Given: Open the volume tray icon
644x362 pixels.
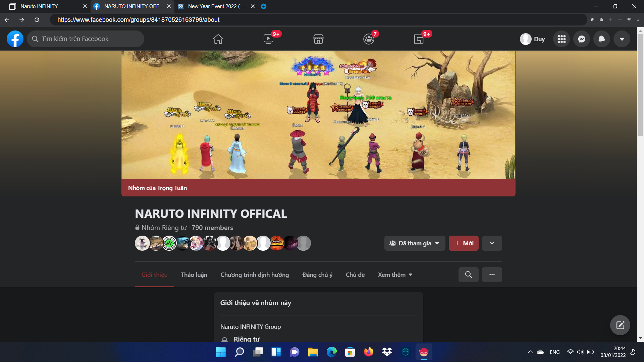Looking at the screenshot, I should tap(580, 352).
